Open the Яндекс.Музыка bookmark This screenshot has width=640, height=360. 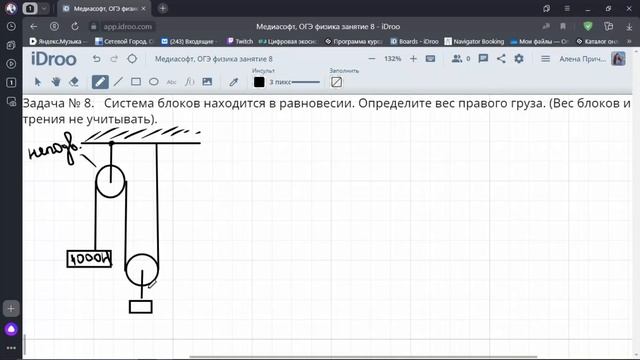click(x=58, y=41)
